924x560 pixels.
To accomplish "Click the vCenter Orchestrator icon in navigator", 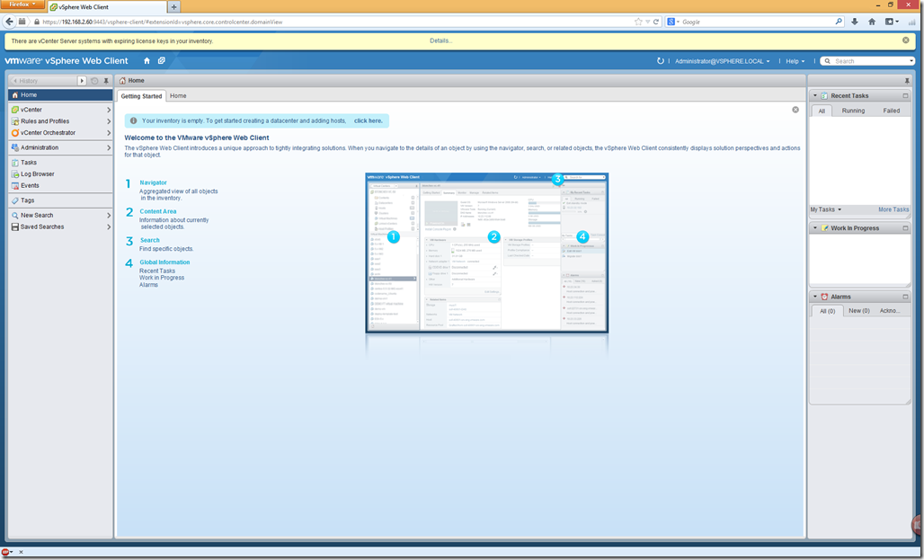I will [x=14, y=133].
